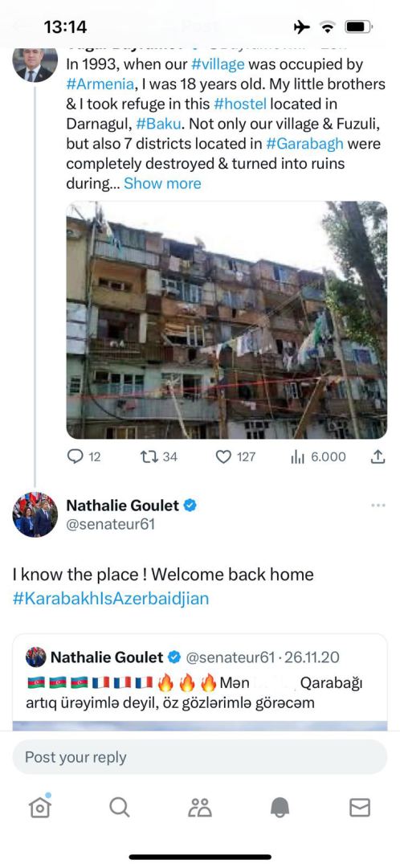Expand the post with Show more

pyautogui.click(x=163, y=183)
